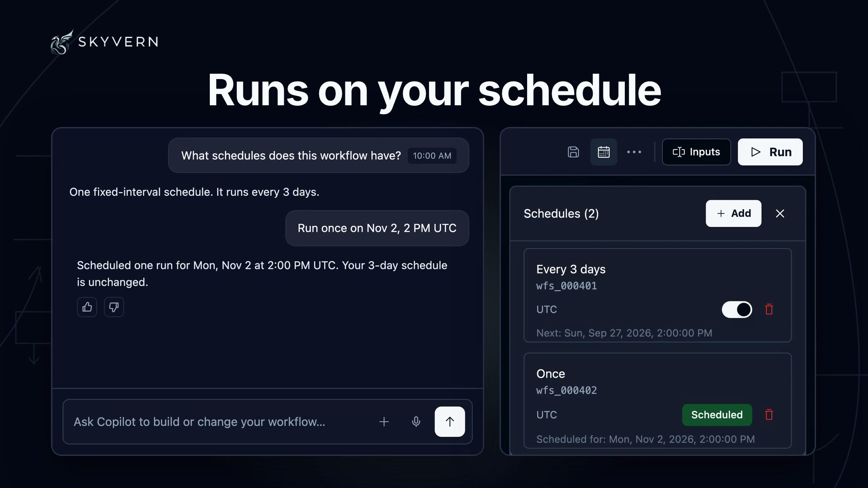Image resolution: width=868 pixels, height=488 pixels.
Task: Click the plus attachment icon in chat
Action: coord(384,422)
